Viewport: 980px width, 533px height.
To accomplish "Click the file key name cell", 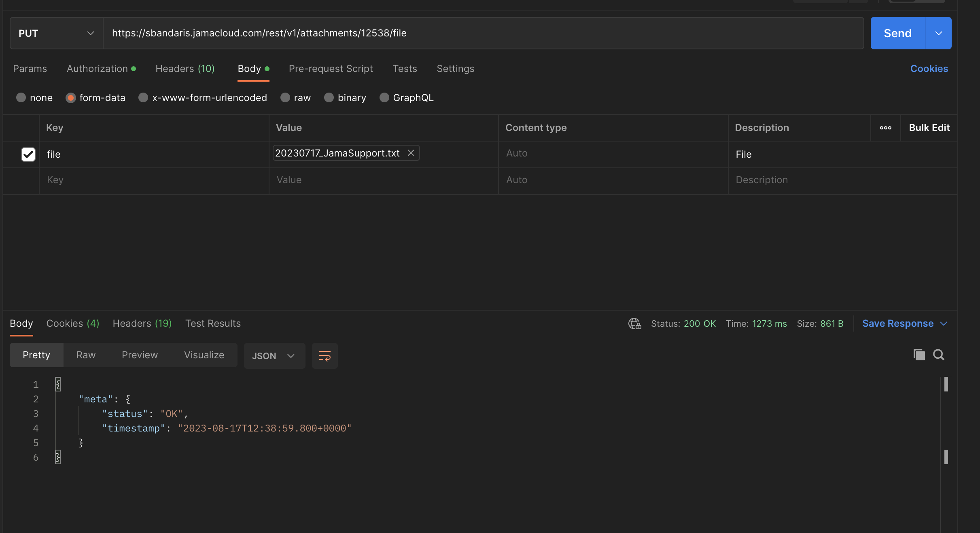I will (154, 154).
